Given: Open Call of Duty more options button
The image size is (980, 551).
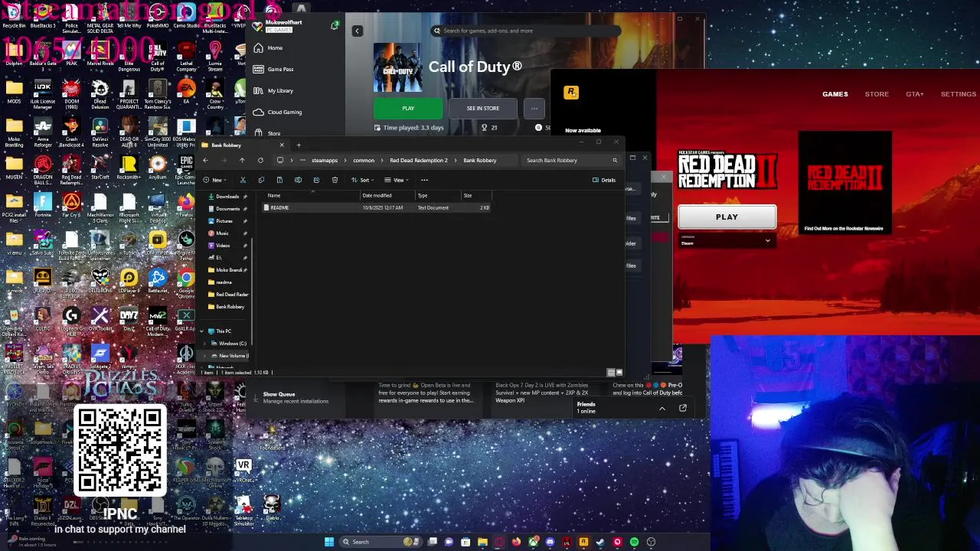Looking at the screenshot, I should [534, 108].
